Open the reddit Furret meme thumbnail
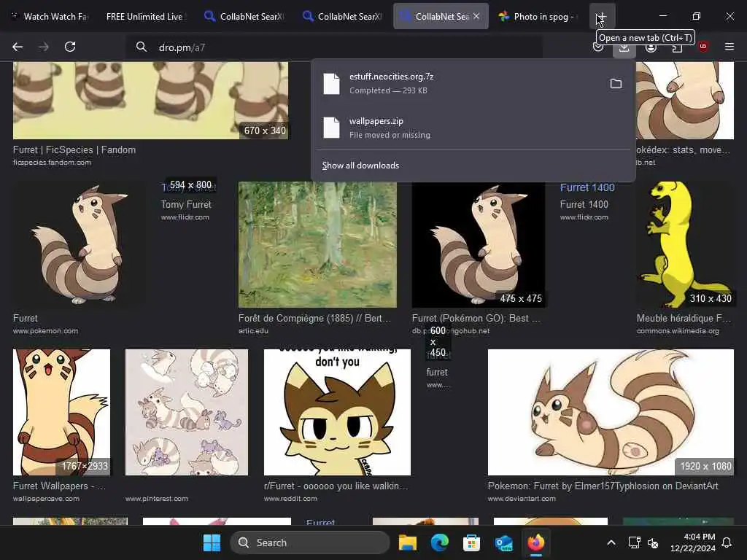This screenshot has width=747, height=560. pyautogui.click(x=337, y=413)
